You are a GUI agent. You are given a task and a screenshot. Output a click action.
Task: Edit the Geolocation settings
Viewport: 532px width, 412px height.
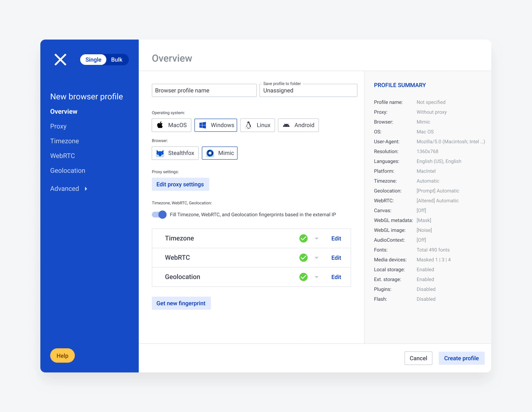click(336, 277)
